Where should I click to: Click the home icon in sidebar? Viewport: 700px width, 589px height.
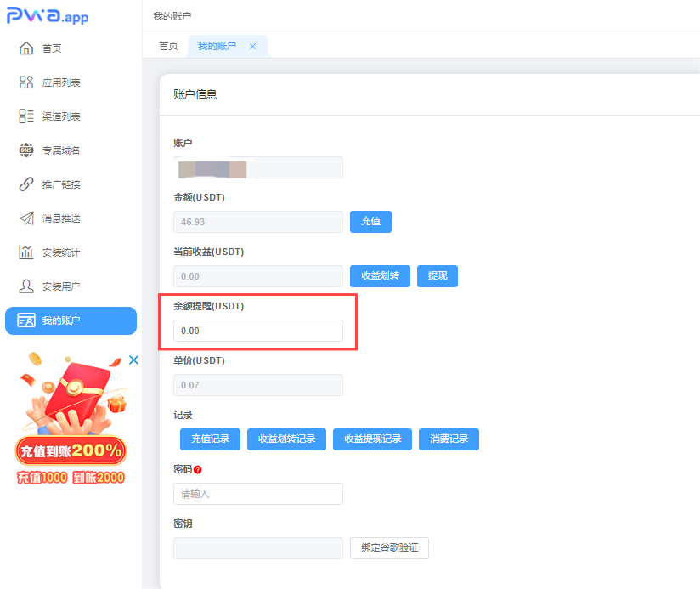pos(26,48)
